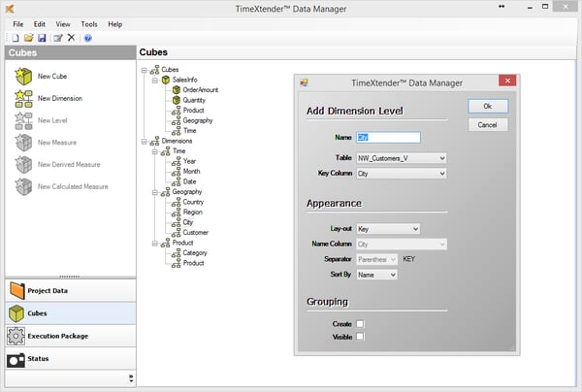The width and height of the screenshot is (582, 392).
Task: Click the Cancel button
Action: (488, 125)
